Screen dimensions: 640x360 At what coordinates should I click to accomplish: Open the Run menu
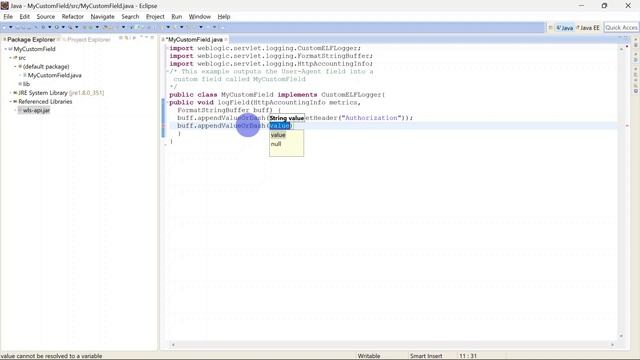tap(177, 17)
